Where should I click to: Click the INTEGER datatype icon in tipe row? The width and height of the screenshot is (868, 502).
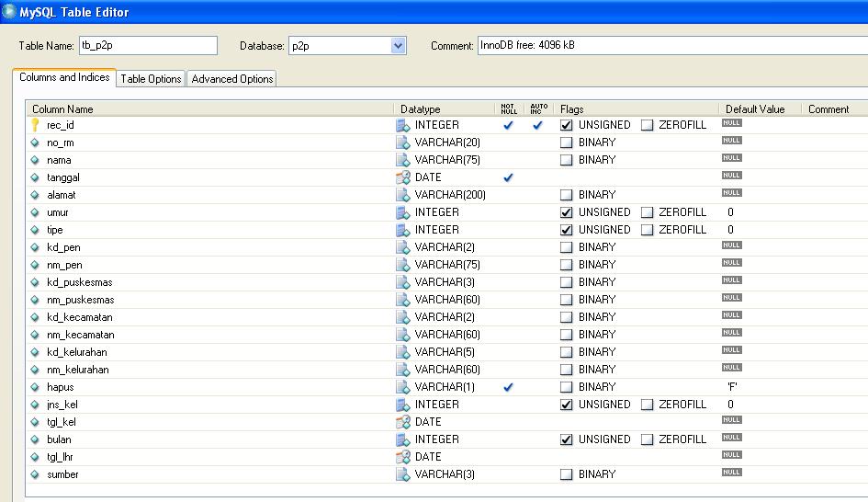pyautogui.click(x=403, y=230)
